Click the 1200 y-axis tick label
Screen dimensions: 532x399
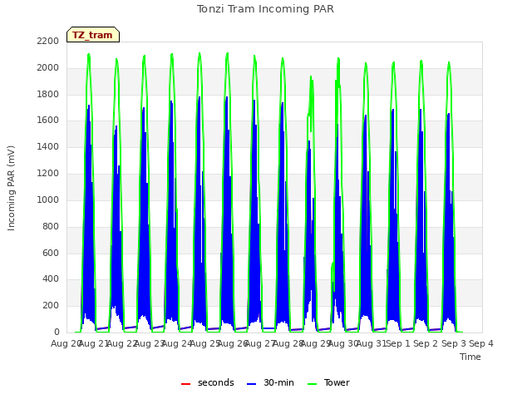[48, 174]
